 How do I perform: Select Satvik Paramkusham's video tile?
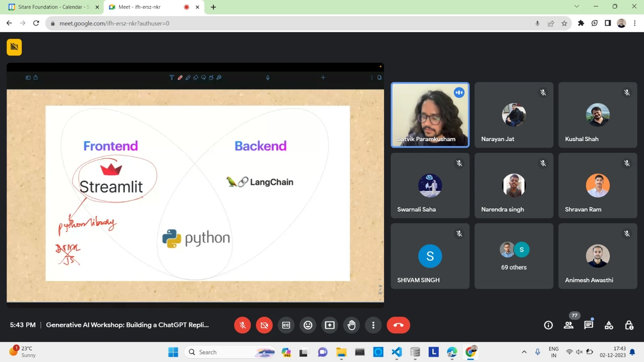430,115
